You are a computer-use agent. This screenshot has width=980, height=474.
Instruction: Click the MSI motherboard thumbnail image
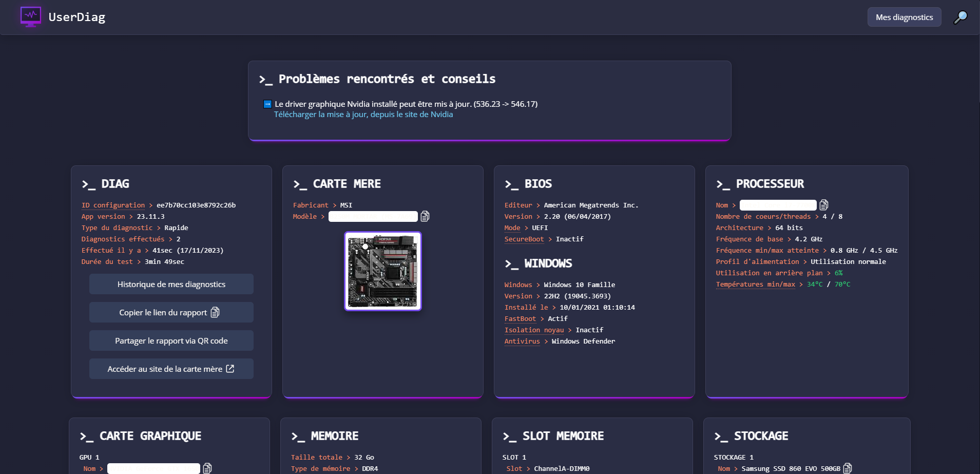coord(383,271)
